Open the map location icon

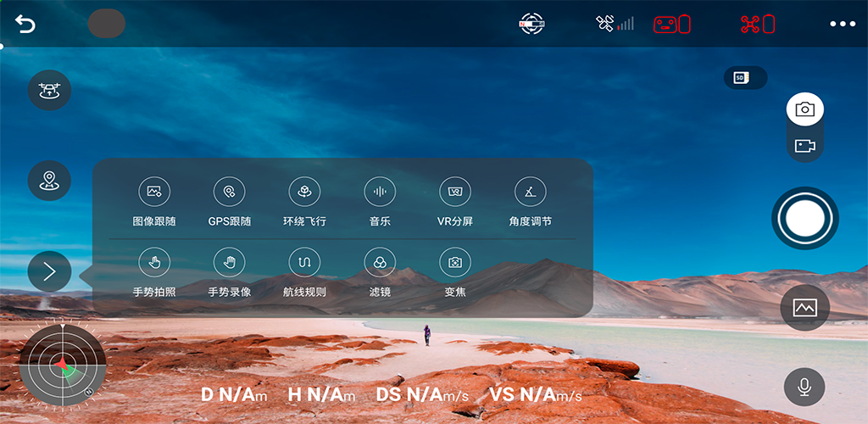[49, 181]
